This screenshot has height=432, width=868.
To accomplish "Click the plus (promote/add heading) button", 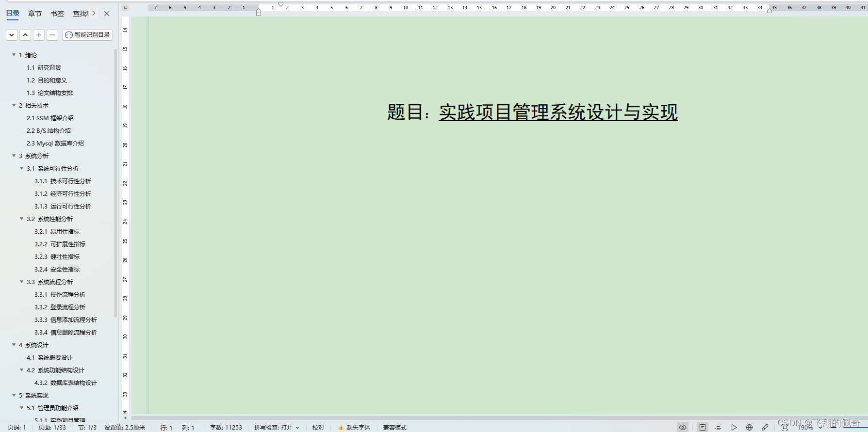I will tap(39, 35).
